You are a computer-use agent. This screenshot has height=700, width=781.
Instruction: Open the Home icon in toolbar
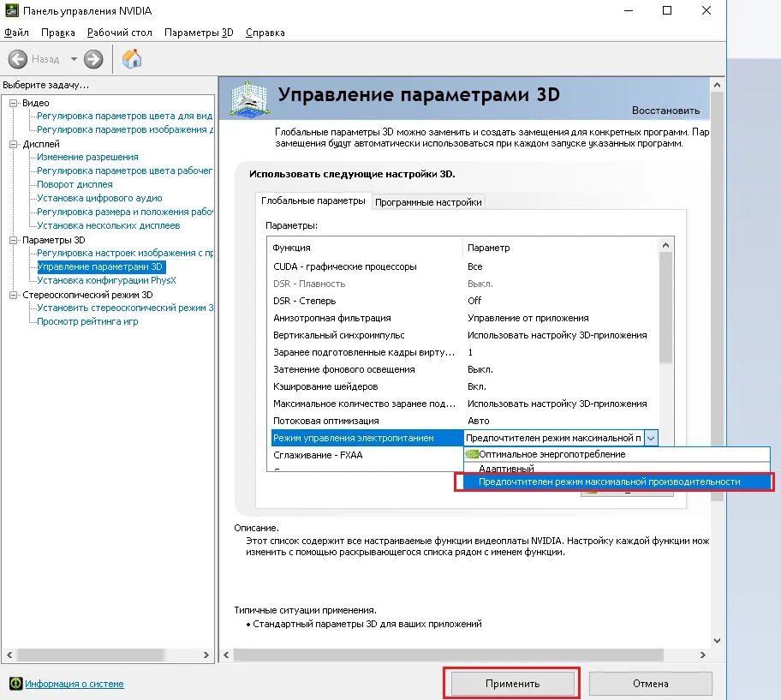coord(132,59)
